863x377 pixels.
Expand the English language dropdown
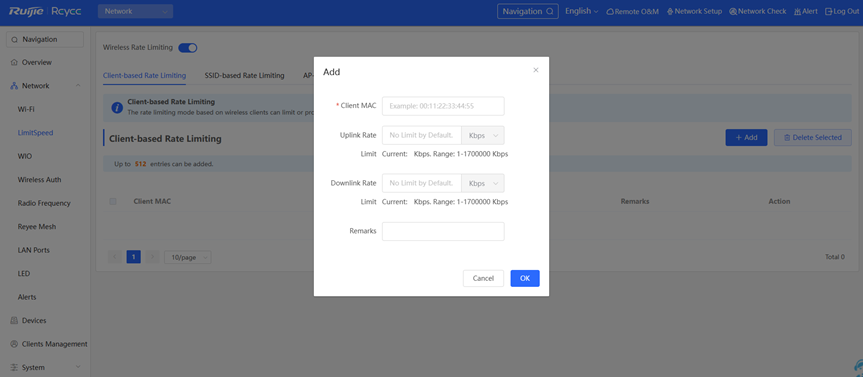582,11
